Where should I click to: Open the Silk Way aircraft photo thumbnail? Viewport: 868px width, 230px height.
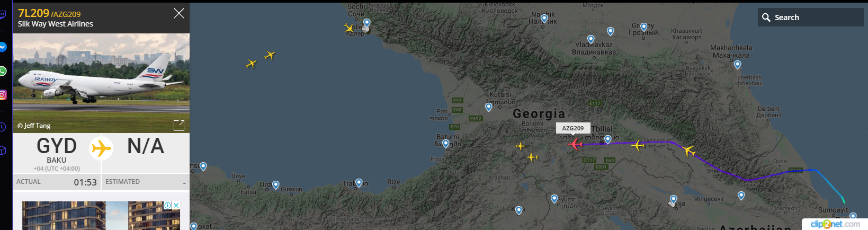[x=101, y=83]
